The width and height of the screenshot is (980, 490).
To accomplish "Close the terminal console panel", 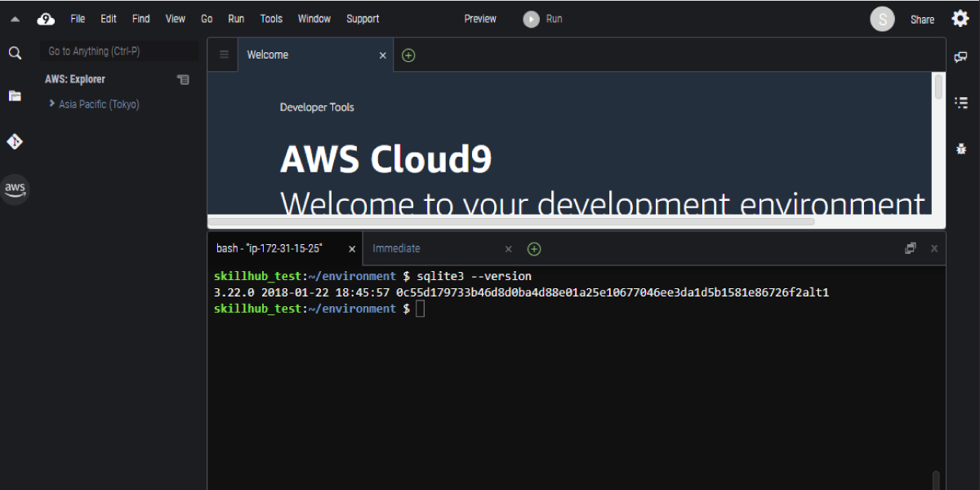I will click(934, 248).
